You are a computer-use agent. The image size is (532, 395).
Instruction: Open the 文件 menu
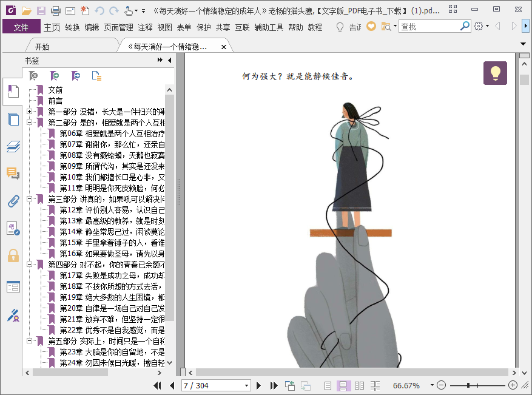click(21, 27)
